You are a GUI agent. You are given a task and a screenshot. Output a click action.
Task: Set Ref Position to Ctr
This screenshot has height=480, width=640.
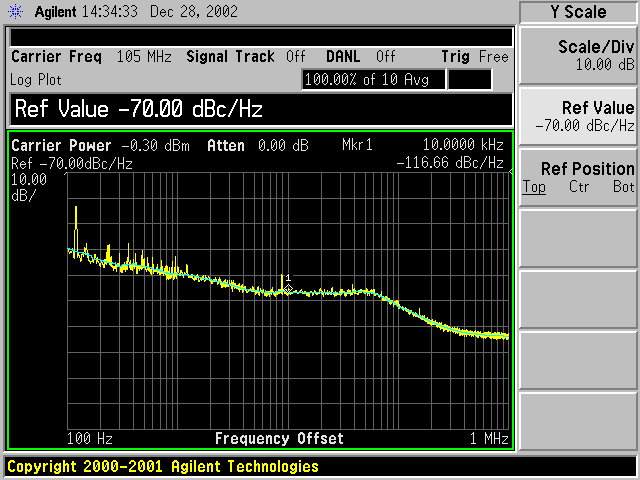[x=578, y=187]
